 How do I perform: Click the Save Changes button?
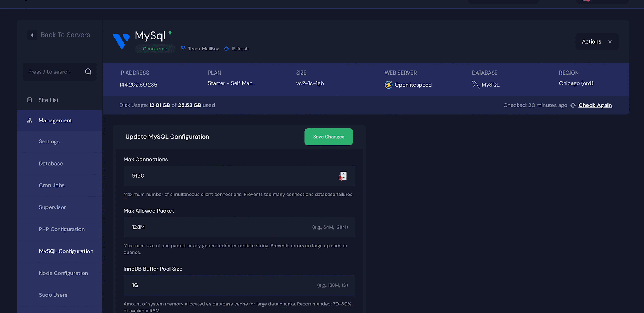pyautogui.click(x=328, y=137)
